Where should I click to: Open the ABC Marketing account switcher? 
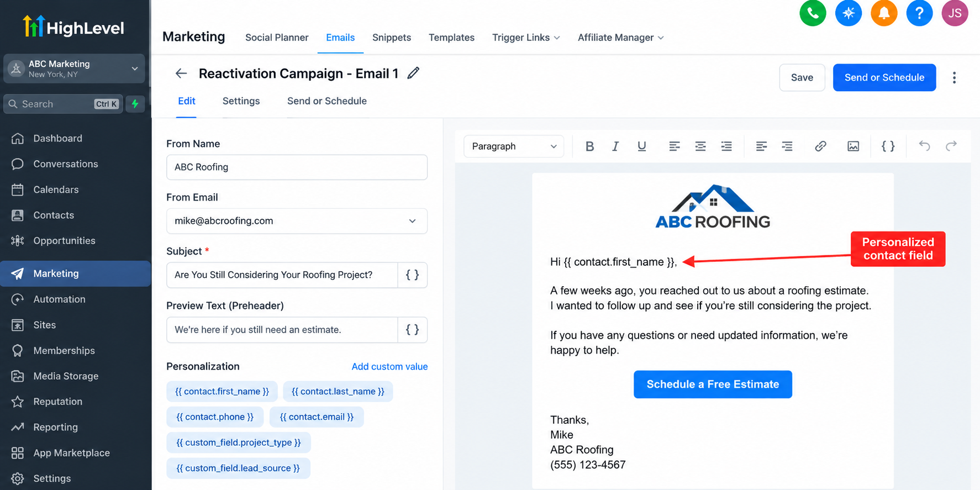(x=74, y=69)
